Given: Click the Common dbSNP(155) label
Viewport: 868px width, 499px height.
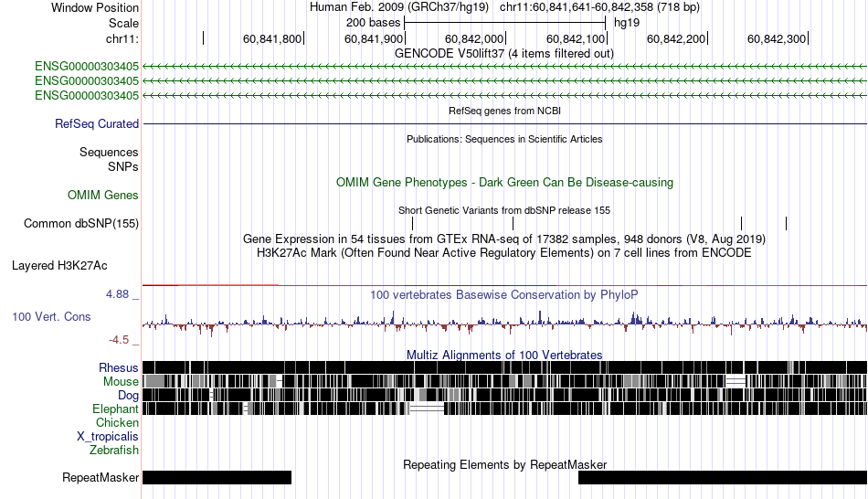Looking at the screenshot, I should coord(80,223).
